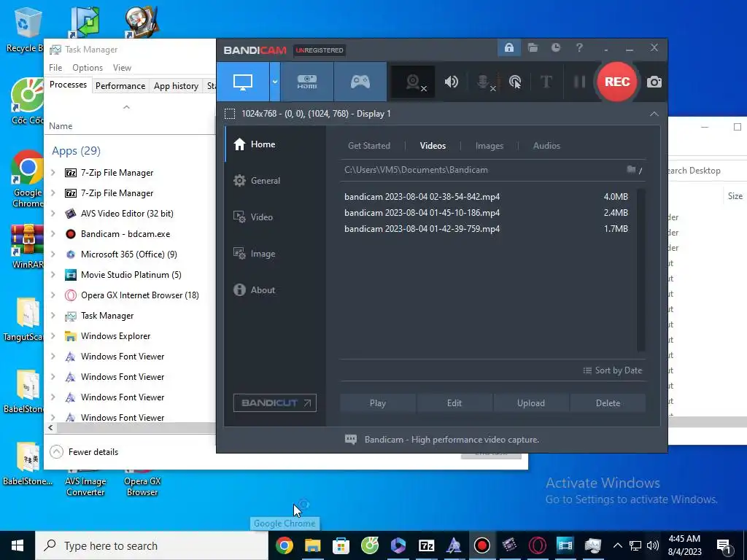The height and width of the screenshot is (560, 747).
Task: Open Task Manager Options menu
Action: [88, 68]
